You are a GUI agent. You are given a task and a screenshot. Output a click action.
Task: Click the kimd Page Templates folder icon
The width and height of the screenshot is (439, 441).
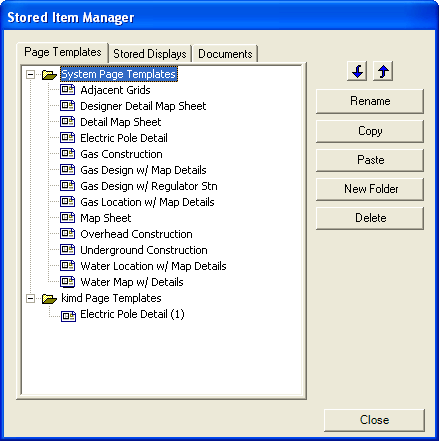(x=49, y=299)
